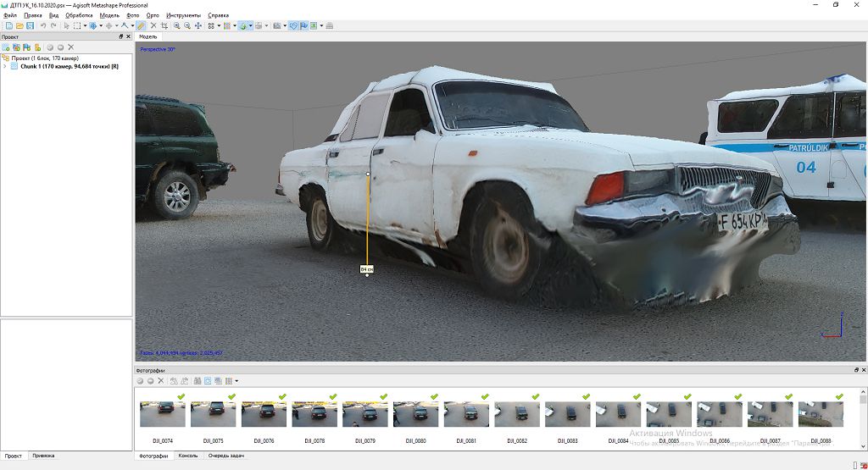Viewport: 868px width, 470px height.
Task: Click the Zoom In magnifier icon
Action: pyautogui.click(x=176, y=26)
